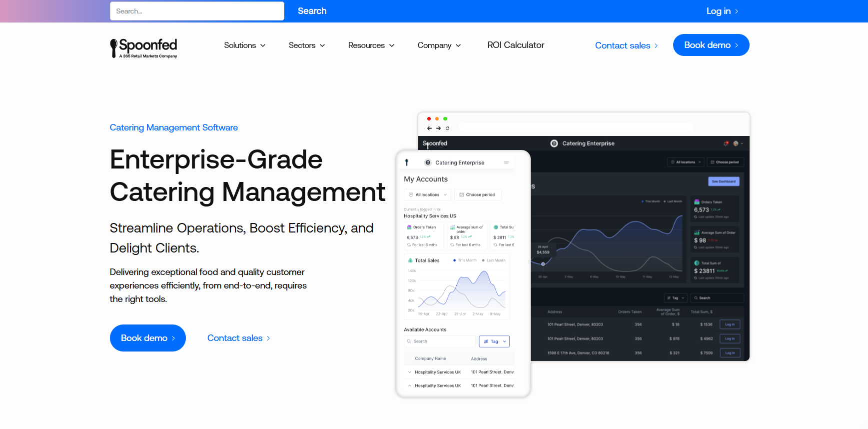868x429 pixels.
Task: Click the Last Month legend dot in Total Sales
Action: pyautogui.click(x=483, y=260)
